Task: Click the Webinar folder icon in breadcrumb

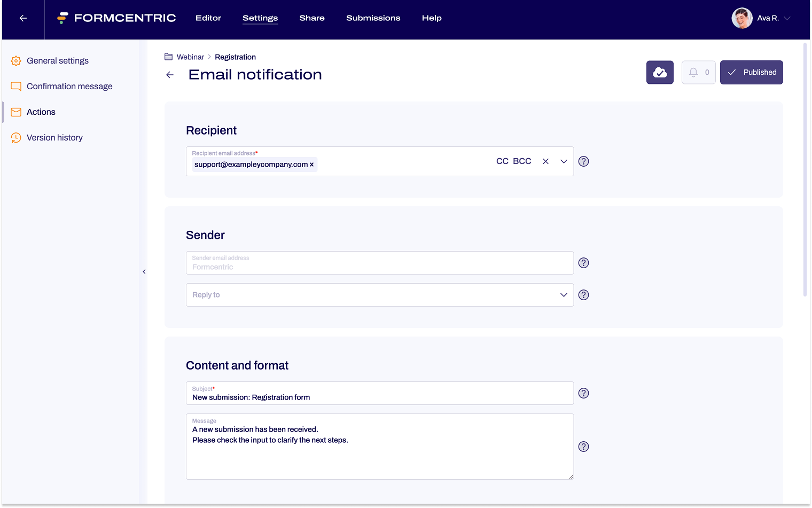Action: pos(168,57)
